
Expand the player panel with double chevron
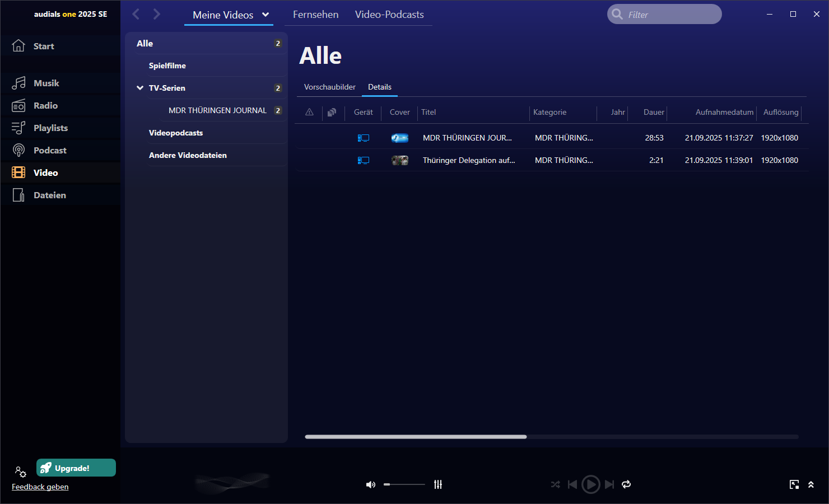811,484
